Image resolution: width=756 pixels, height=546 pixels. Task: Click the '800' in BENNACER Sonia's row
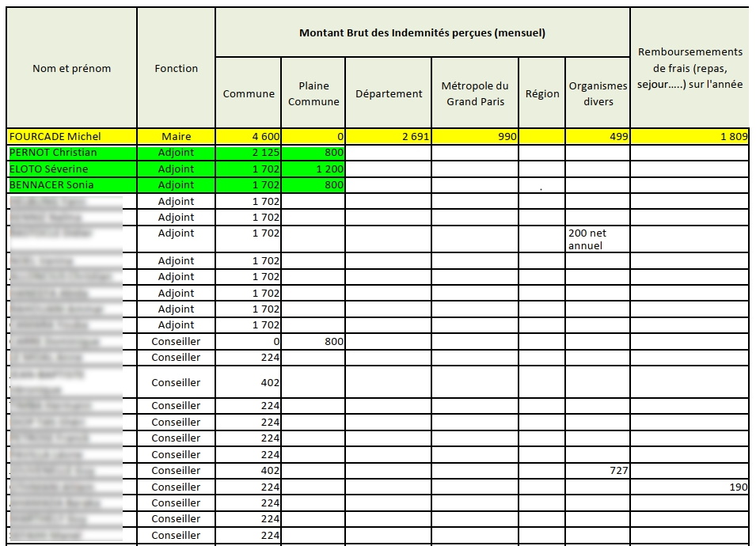313,185
